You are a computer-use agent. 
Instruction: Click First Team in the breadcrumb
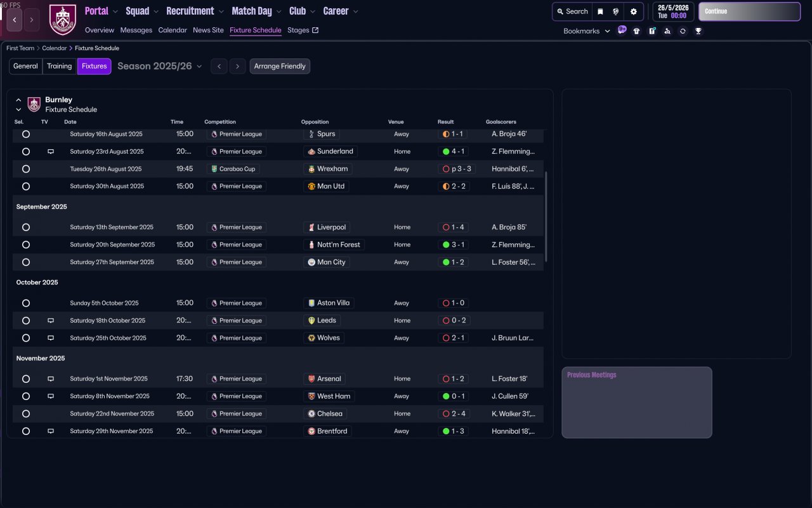[x=20, y=48]
